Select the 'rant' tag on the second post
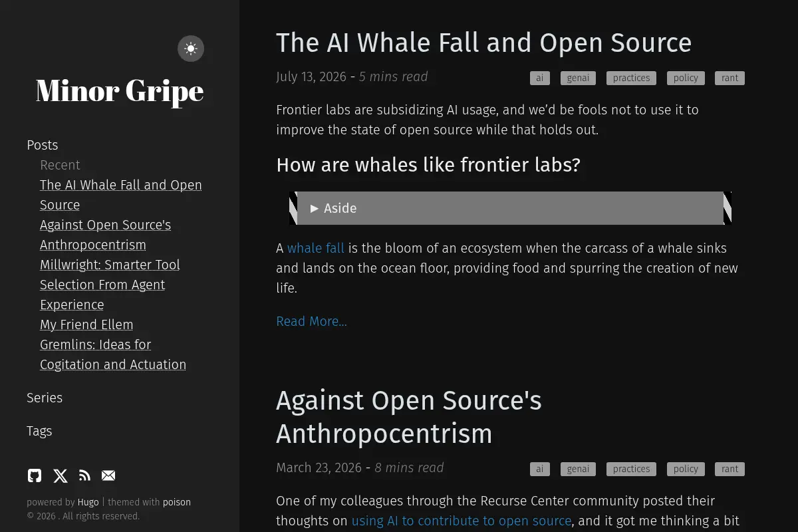The image size is (798, 532). [730, 469]
